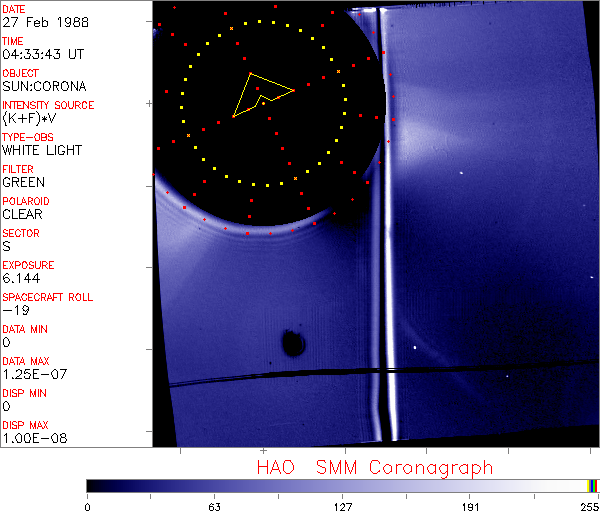Select the WHITE LIGHT observation type
Screen dimensions: 600x512
point(42,151)
